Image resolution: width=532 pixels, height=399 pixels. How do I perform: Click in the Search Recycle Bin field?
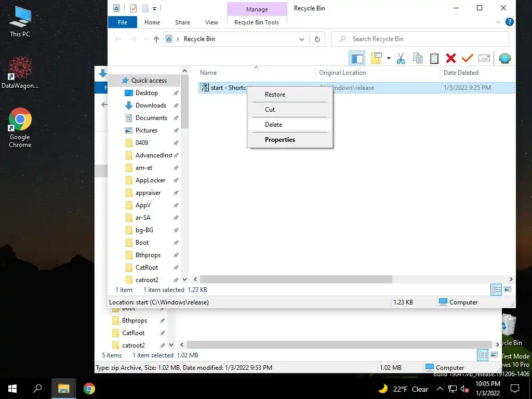(420, 39)
